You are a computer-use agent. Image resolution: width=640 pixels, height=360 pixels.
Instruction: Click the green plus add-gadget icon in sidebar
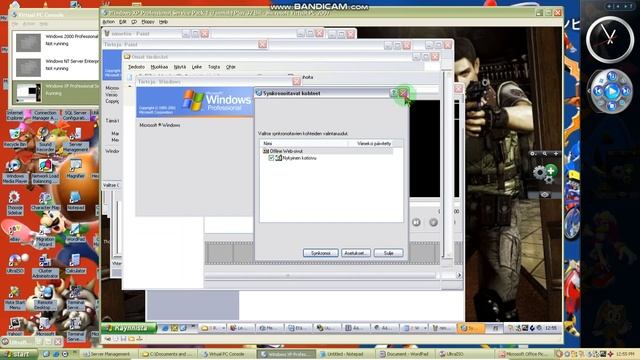click(551, 170)
